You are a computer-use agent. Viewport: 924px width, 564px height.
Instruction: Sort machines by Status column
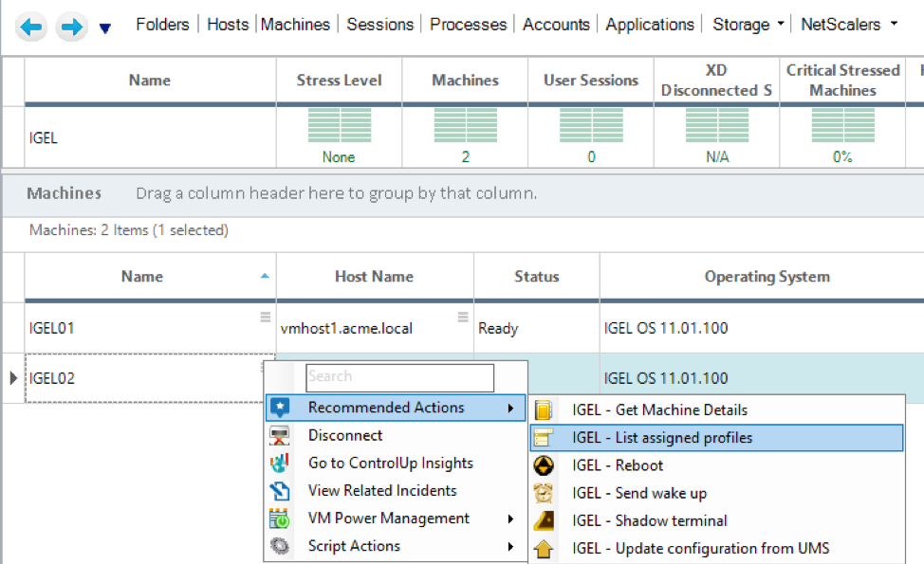[537, 276]
